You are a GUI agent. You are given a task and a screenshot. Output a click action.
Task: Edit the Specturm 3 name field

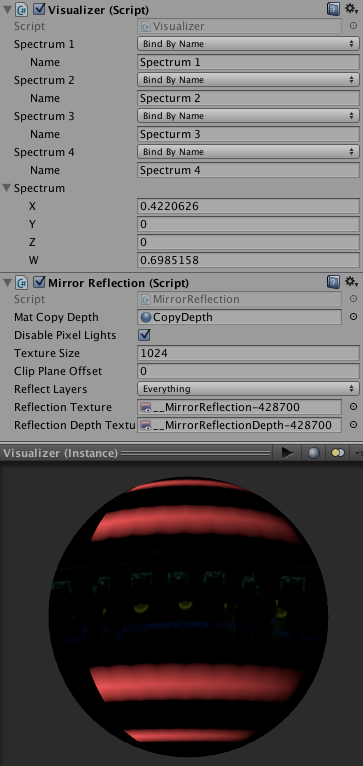[248, 134]
